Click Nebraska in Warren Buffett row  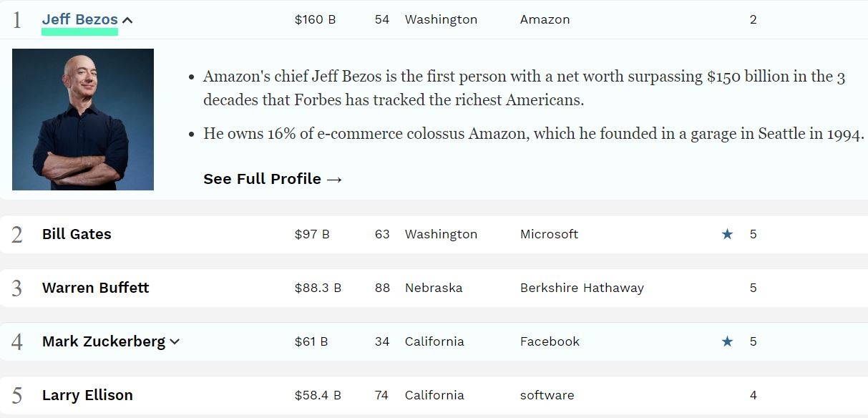pyautogui.click(x=433, y=288)
